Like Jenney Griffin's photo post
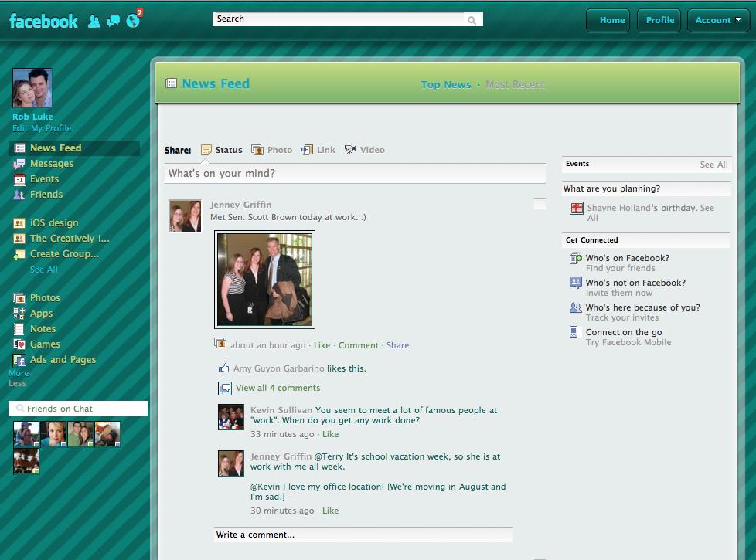 point(322,345)
